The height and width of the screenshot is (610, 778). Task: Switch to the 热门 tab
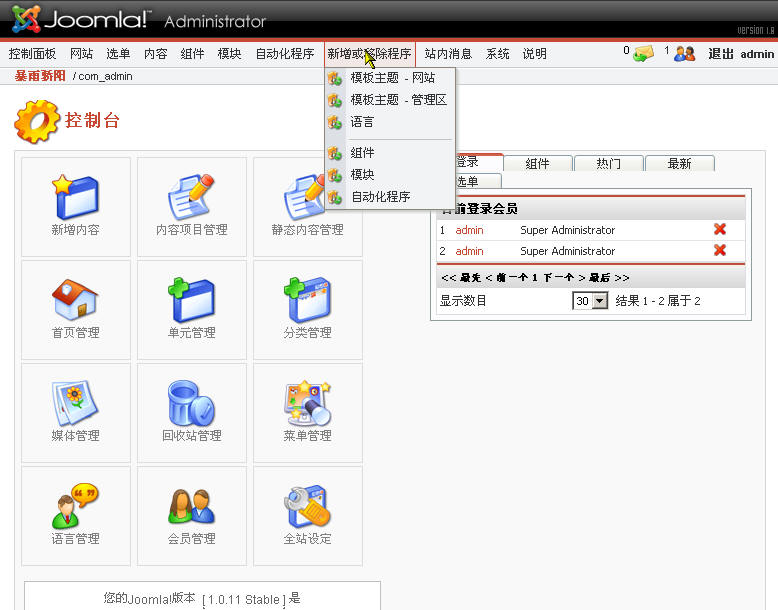click(608, 163)
